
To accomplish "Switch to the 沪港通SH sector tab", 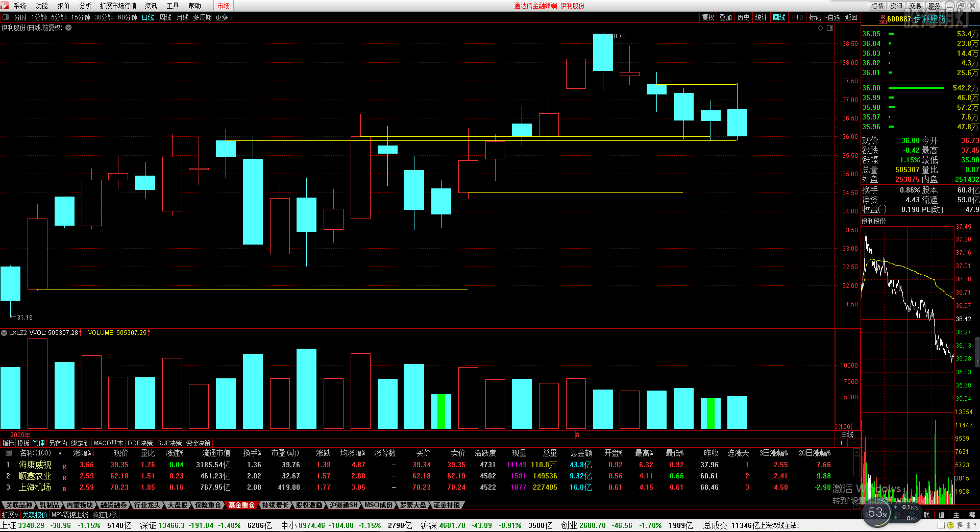I will [343, 505].
